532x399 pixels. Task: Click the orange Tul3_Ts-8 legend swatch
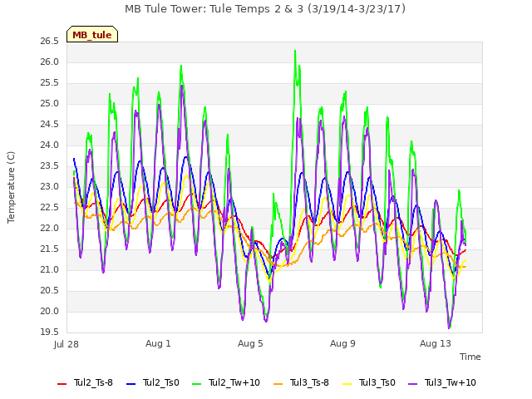[278, 384]
